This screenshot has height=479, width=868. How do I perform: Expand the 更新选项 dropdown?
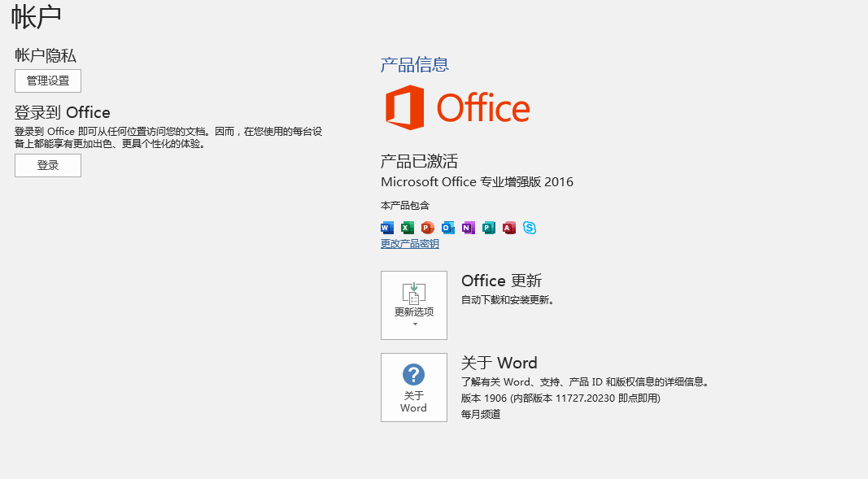(414, 305)
